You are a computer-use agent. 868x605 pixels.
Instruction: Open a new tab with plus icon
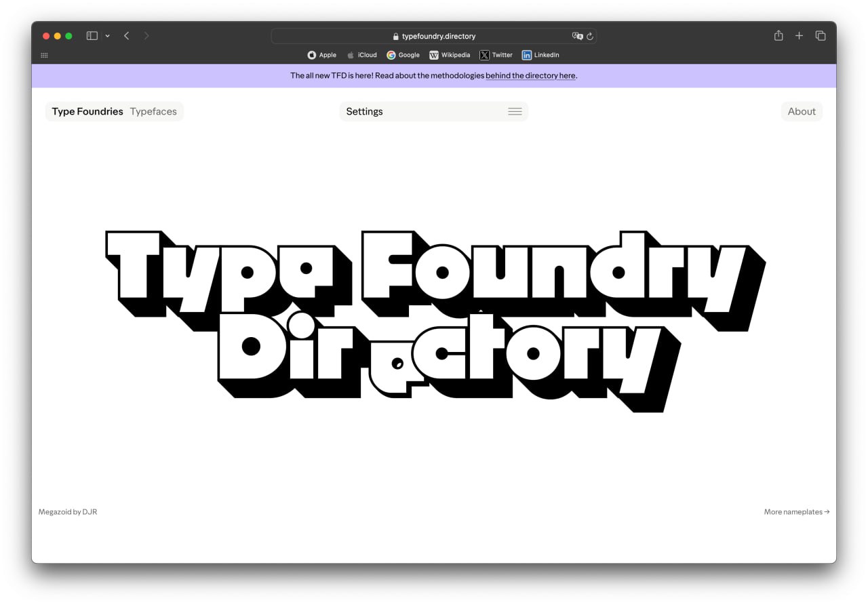click(x=799, y=36)
